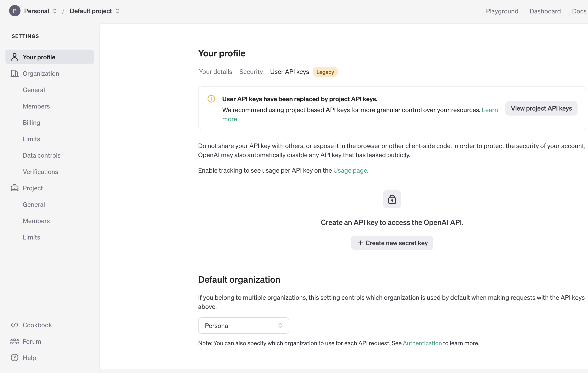Click the Help question mark icon
Viewport: 588px width, 373px height.
tap(14, 357)
